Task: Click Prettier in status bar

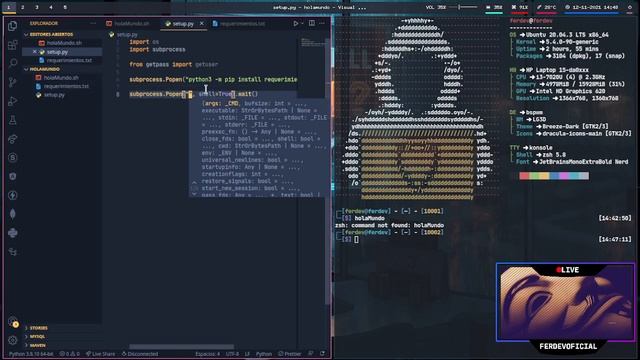Action: point(290,354)
